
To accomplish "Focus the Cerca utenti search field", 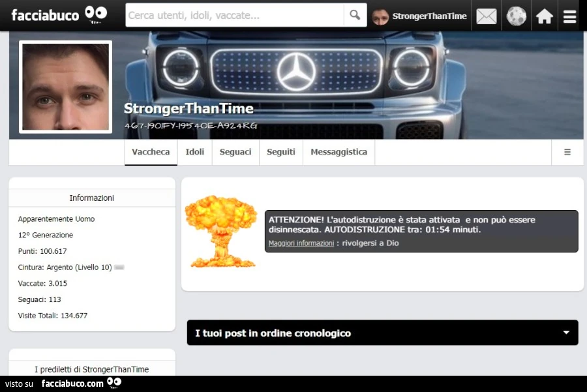I will click(235, 15).
